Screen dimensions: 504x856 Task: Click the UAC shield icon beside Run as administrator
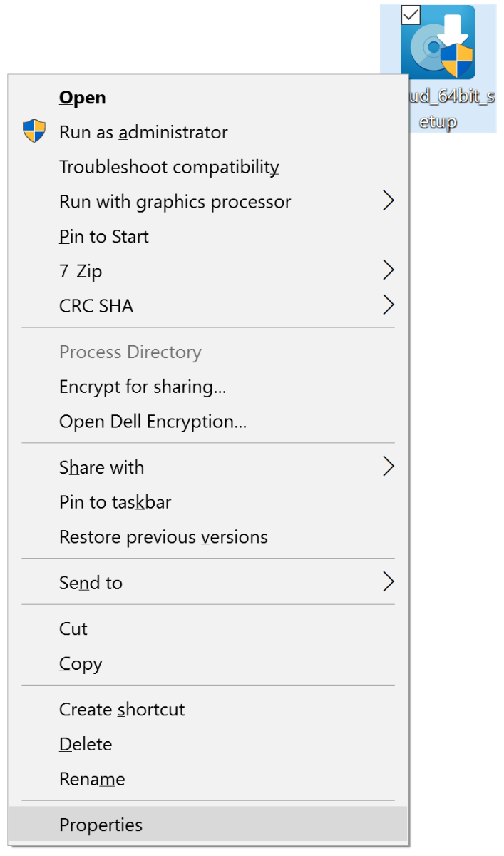pos(34,132)
